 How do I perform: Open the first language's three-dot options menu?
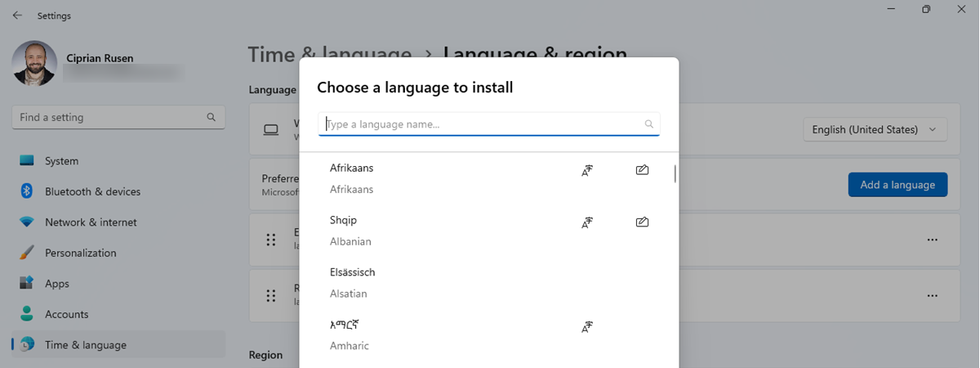[932, 240]
